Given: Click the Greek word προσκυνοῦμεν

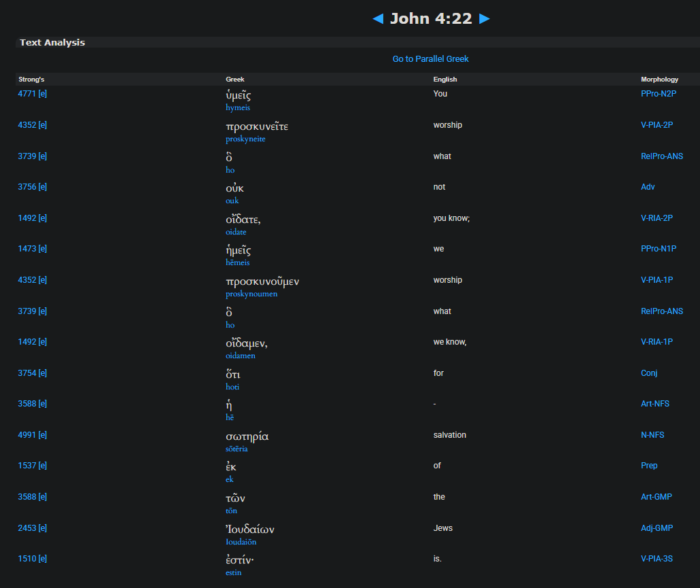Looking at the screenshot, I should (262, 281).
